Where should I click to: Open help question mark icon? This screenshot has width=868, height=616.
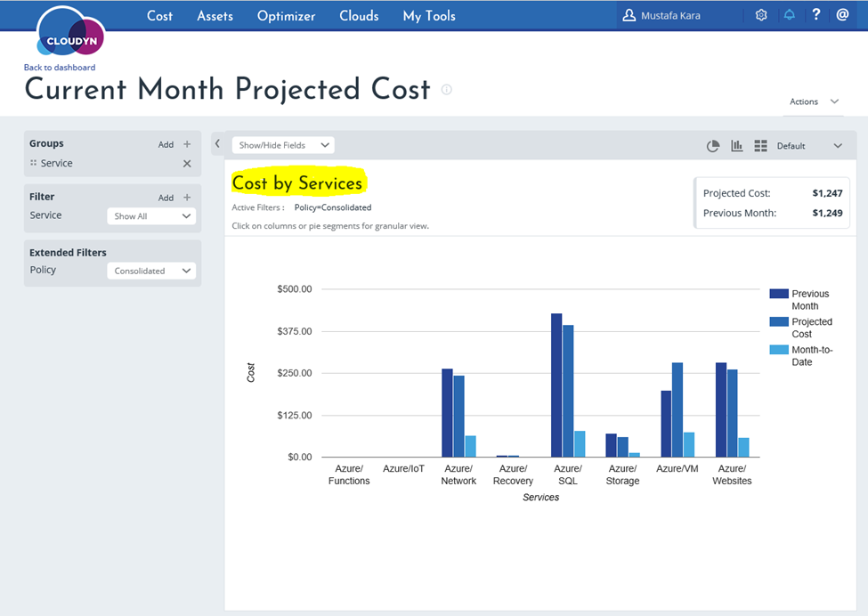[x=816, y=14]
